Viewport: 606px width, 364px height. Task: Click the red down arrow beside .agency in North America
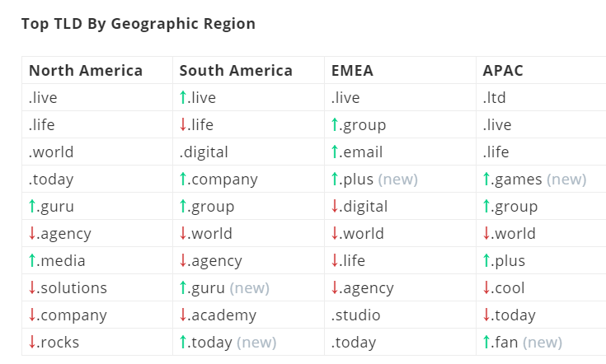coord(32,233)
